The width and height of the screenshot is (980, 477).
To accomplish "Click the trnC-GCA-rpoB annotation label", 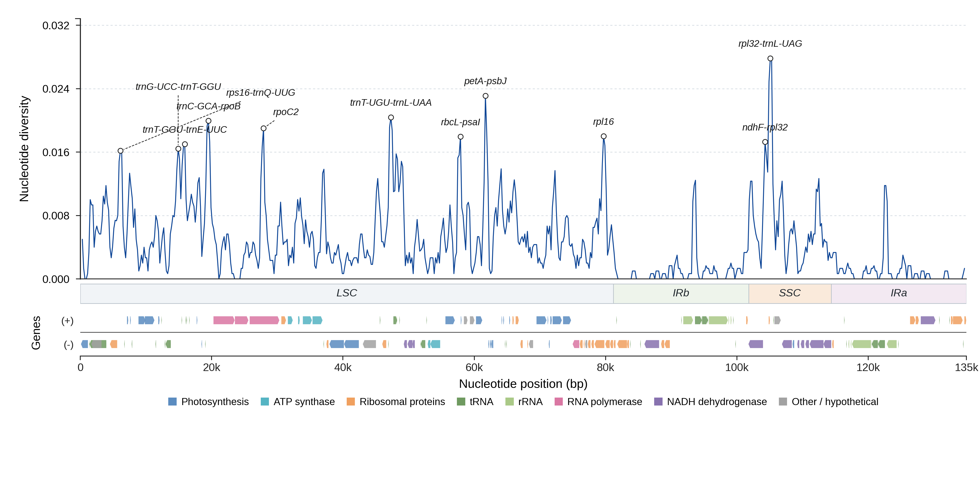I will 208,106.
